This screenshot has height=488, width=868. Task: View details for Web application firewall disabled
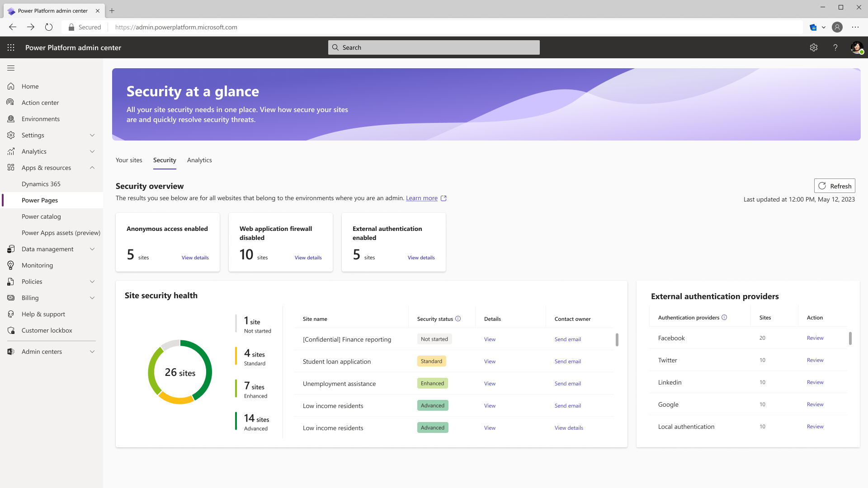(308, 258)
